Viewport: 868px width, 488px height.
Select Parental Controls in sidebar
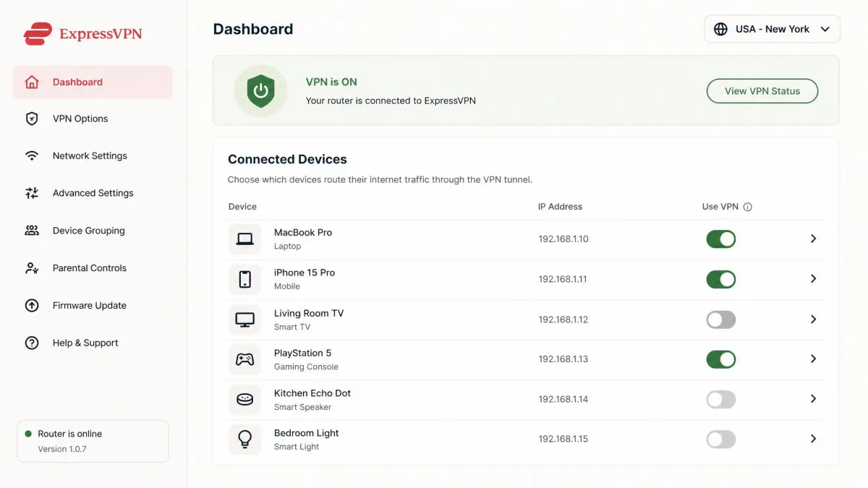93,268
